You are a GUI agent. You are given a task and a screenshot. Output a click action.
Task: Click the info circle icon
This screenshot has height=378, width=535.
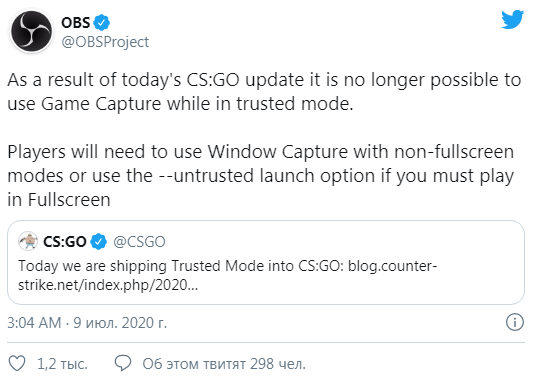(x=515, y=322)
